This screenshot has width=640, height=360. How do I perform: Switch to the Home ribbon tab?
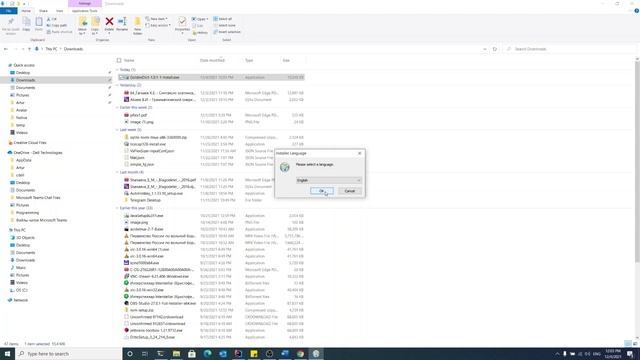click(26, 11)
